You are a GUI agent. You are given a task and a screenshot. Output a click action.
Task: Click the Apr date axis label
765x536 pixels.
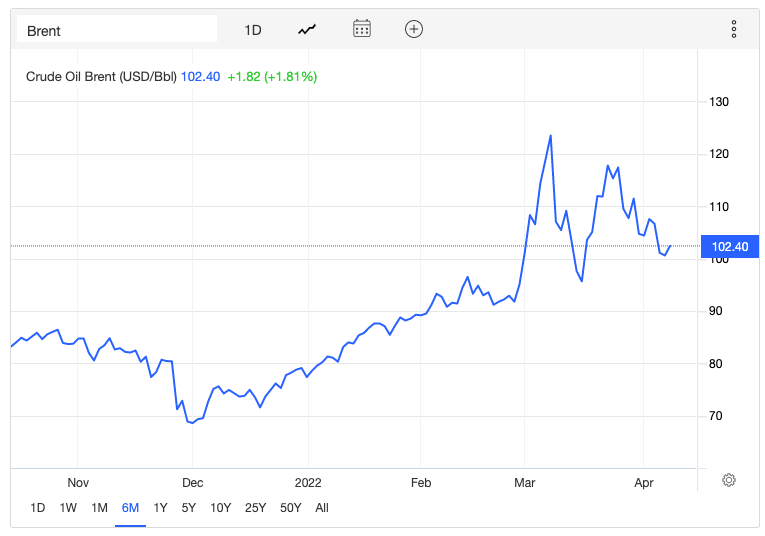(x=644, y=483)
